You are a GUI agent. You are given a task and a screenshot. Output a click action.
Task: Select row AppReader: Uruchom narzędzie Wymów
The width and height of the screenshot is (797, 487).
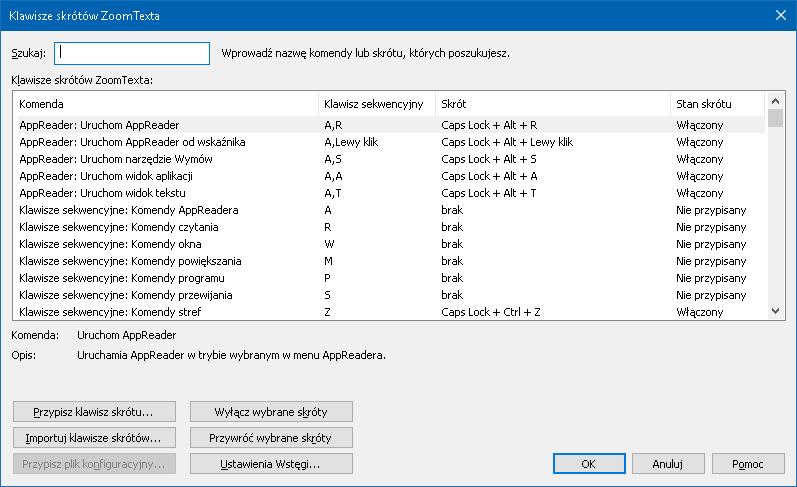tap(389, 159)
